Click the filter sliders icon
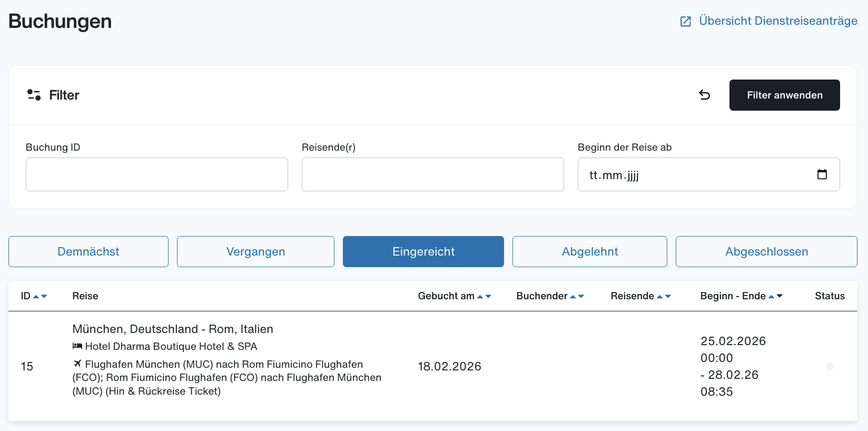This screenshot has height=431, width=868. point(34,95)
